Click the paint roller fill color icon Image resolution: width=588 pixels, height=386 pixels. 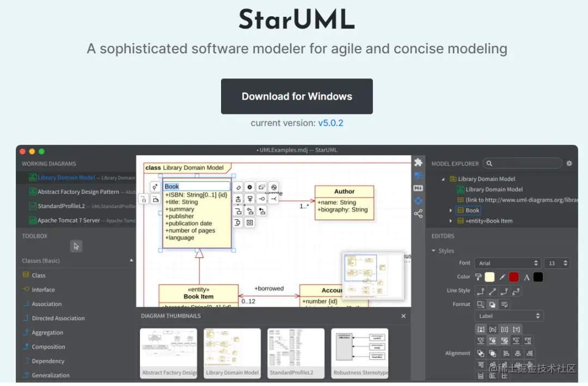[x=479, y=277]
